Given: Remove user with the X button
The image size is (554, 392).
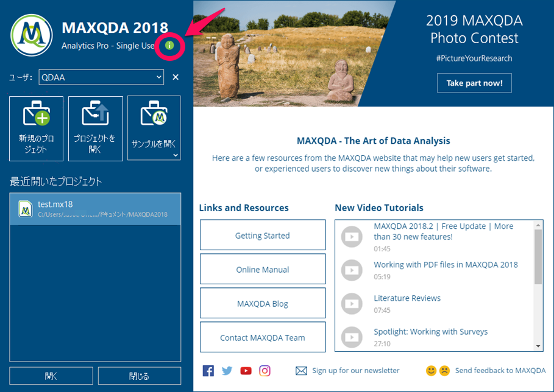Looking at the screenshot, I should click(x=176, y=77).
